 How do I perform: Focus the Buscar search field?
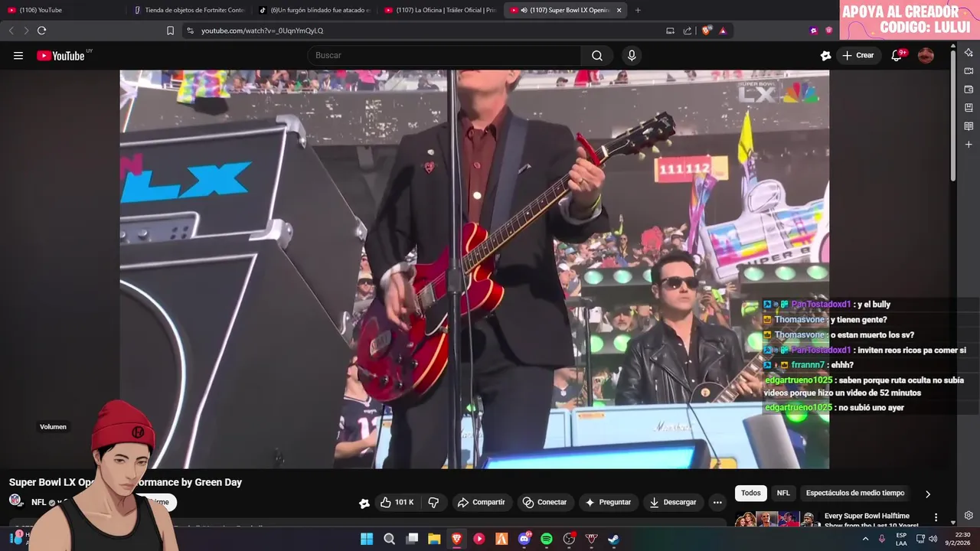(x=444, y=55)
